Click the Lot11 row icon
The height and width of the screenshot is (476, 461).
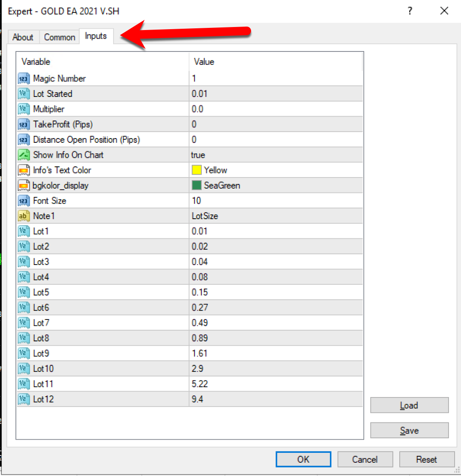tap(24, 384)
